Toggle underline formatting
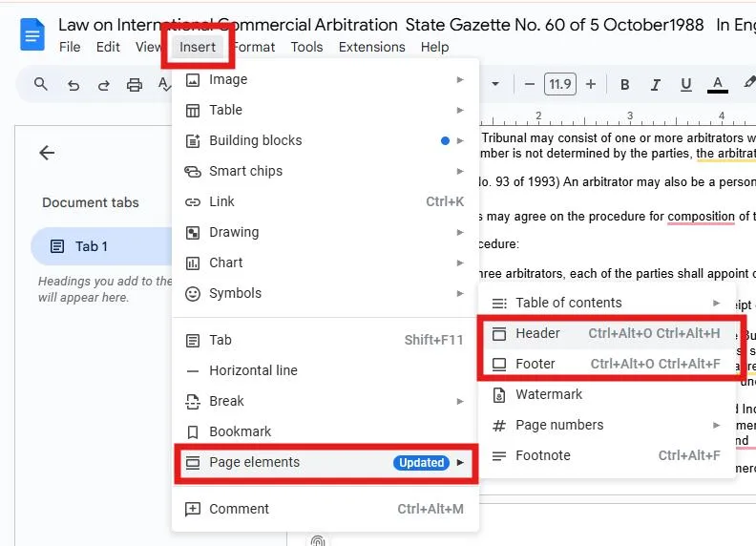Viewport: 756px width, 546px height. point(685,85)
